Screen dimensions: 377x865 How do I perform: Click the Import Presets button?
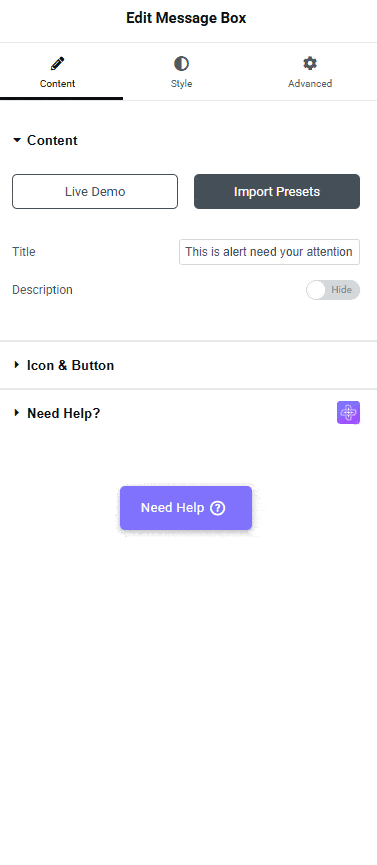point(277,191)
